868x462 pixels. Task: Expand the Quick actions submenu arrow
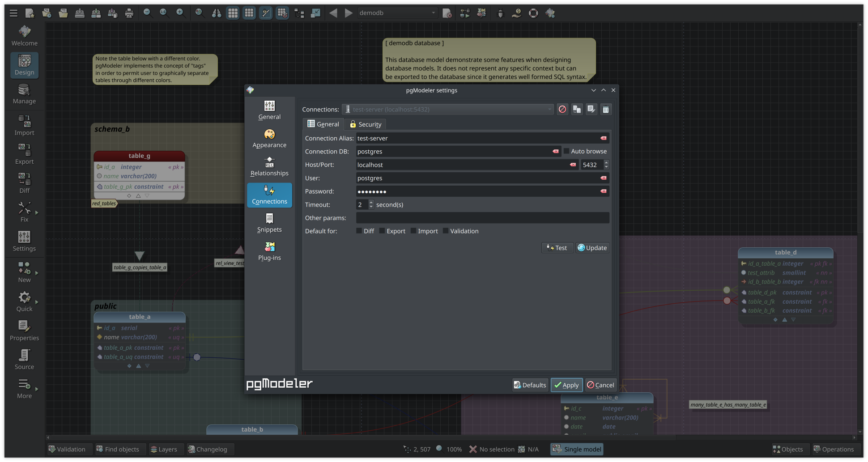37,302
